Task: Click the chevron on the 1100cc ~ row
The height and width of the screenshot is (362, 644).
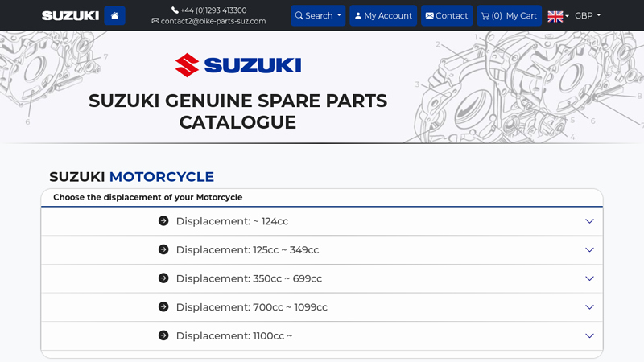Action: 589,336
